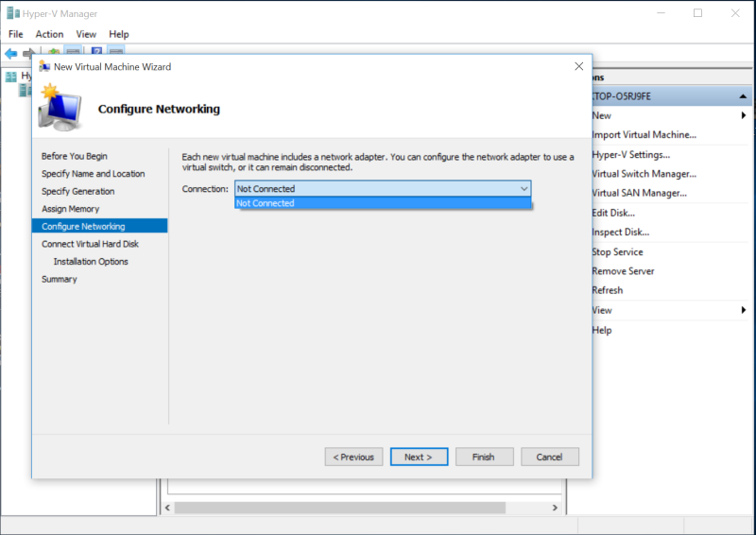
Task: Cancel the wizard
Action: [x=550, y=457]
